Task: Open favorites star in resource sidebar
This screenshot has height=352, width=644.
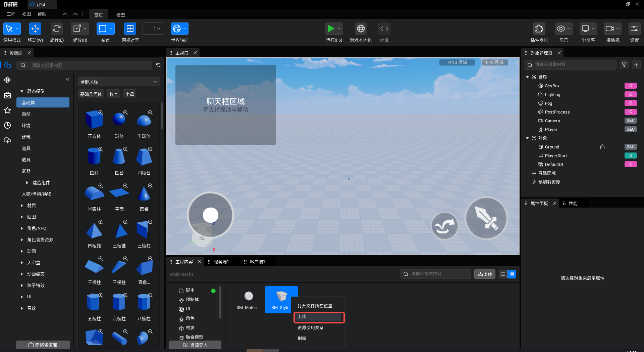Action: coord(7,110)
